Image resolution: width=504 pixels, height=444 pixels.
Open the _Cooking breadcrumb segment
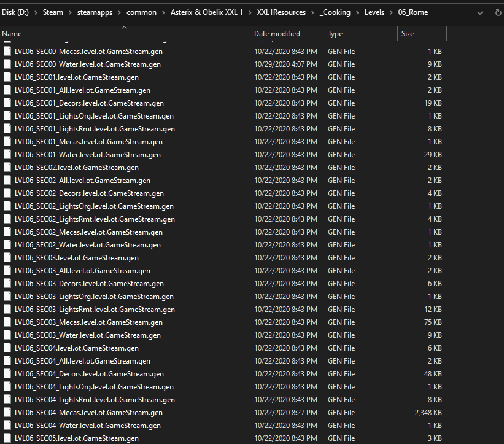pyautogui.click(x=335, y=12)
